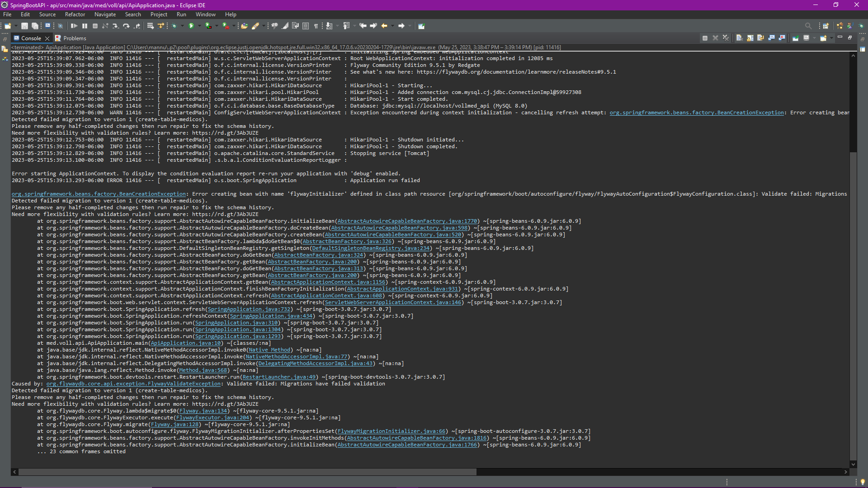Open the Refactor menu

pos(75,14)
